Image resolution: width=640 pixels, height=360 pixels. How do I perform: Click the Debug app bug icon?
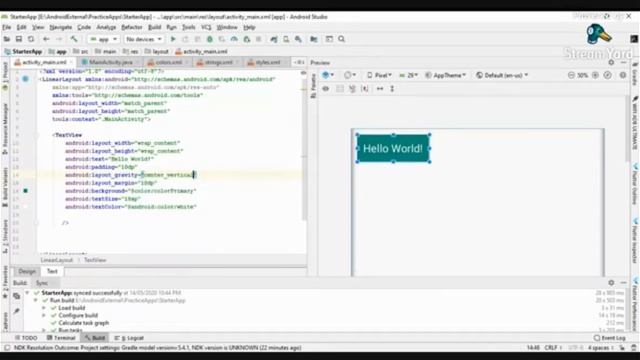210,39
